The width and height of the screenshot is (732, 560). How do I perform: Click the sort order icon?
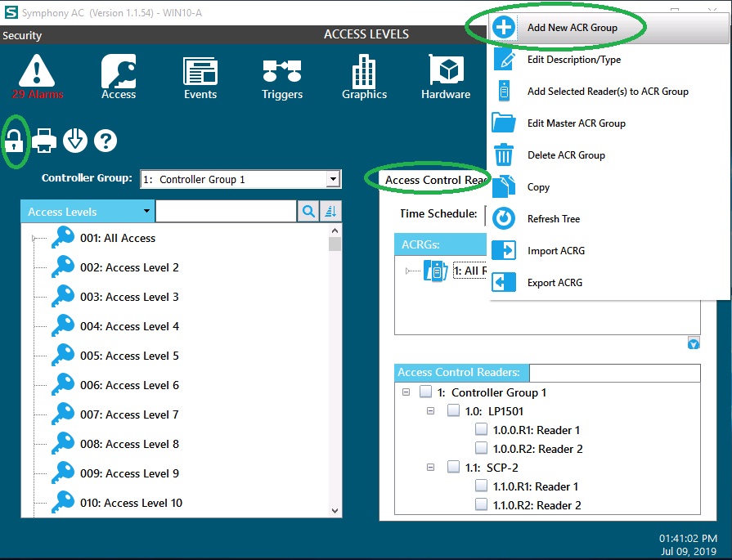click(330, 212)
